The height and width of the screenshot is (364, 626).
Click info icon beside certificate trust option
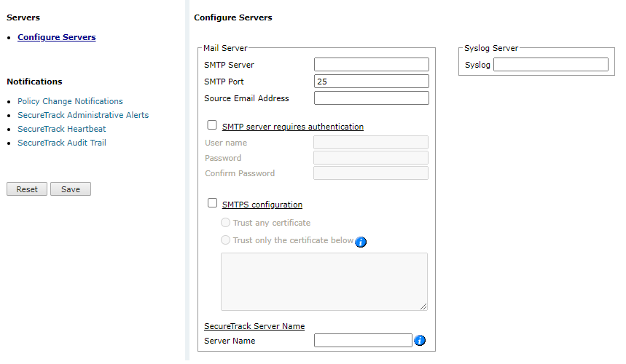coord(361,242)
